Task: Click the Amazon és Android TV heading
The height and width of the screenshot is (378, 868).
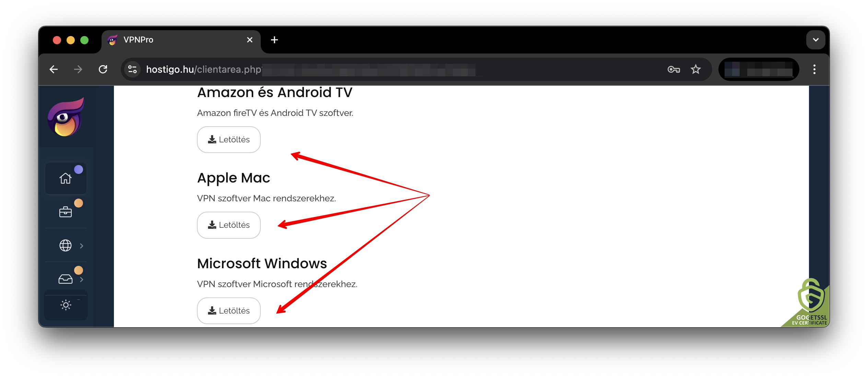Action: [x=275, y=93]
